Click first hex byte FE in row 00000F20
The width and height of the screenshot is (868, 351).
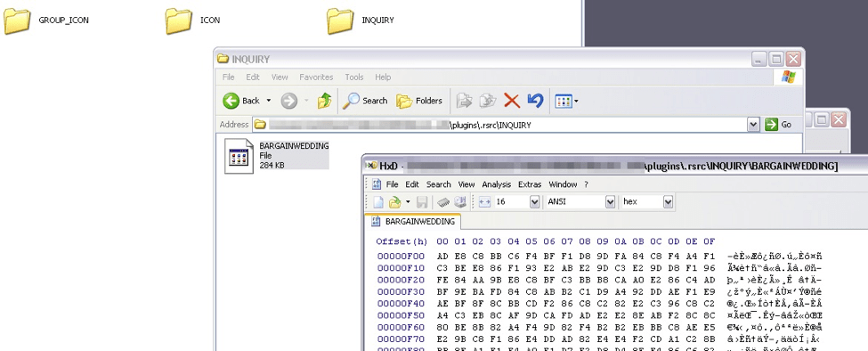442,280
